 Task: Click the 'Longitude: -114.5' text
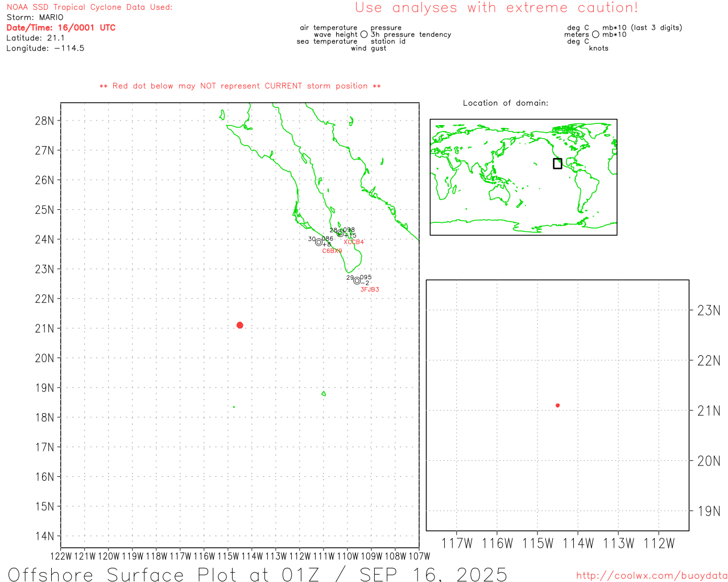pyautogui.click(x=45, y=48)
